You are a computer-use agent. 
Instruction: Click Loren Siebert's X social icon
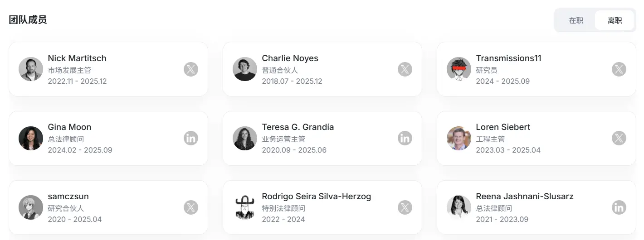coord(619,138)
